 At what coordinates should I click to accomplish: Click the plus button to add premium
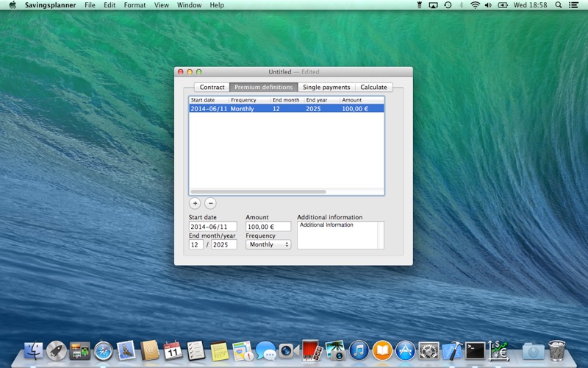pyautogui.click(x=195, y=203)
